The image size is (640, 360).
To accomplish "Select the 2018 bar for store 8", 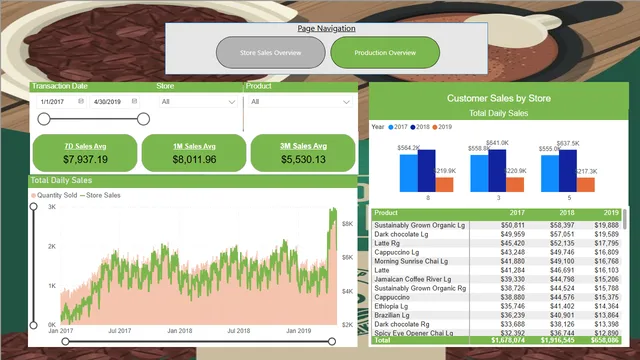I will (427, 171).
